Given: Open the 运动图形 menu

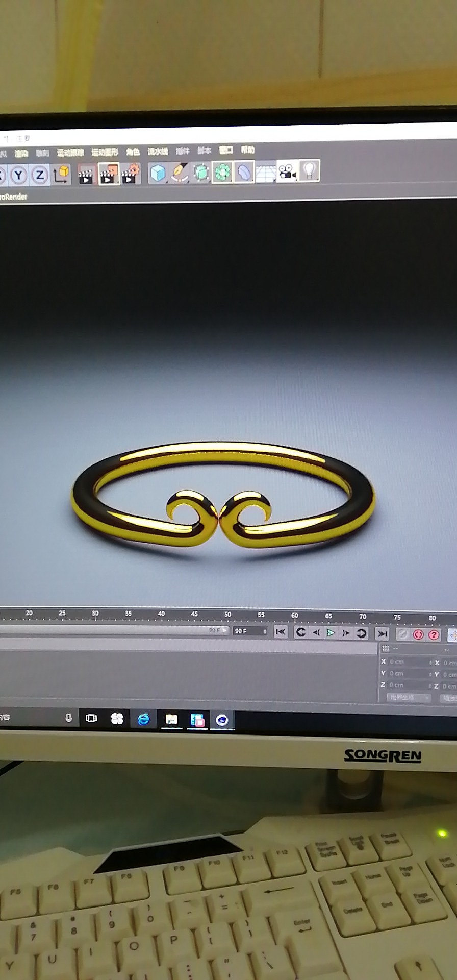Looking at the screenshot, I should coord(105,152).
